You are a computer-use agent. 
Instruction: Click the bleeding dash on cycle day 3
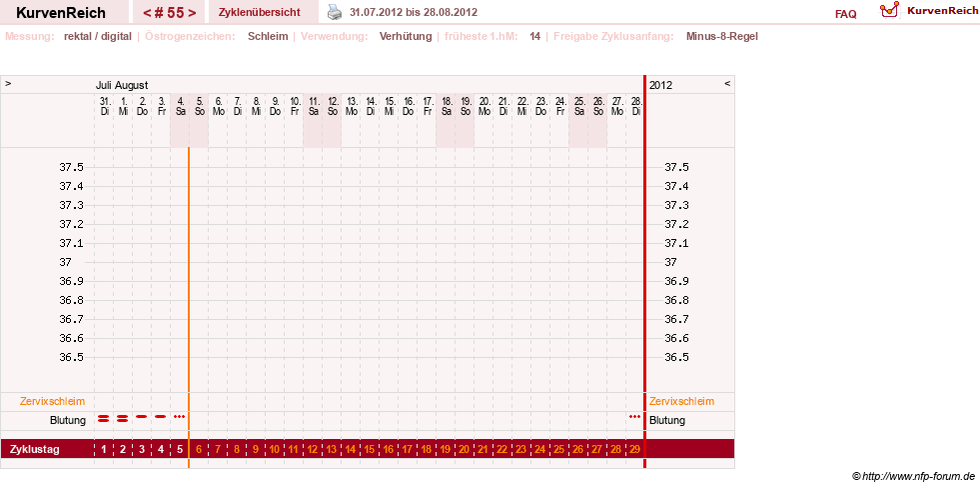click(142, 416)
